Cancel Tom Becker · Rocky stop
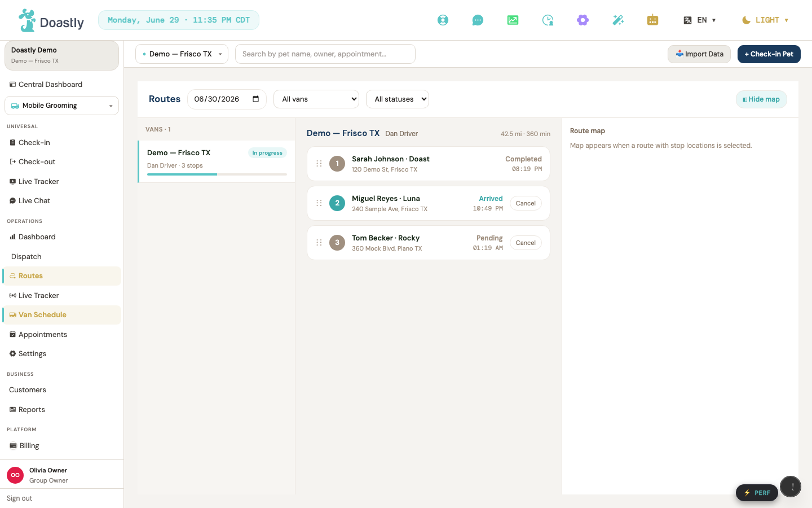The image size is (812, 508). tap(526, 243)
